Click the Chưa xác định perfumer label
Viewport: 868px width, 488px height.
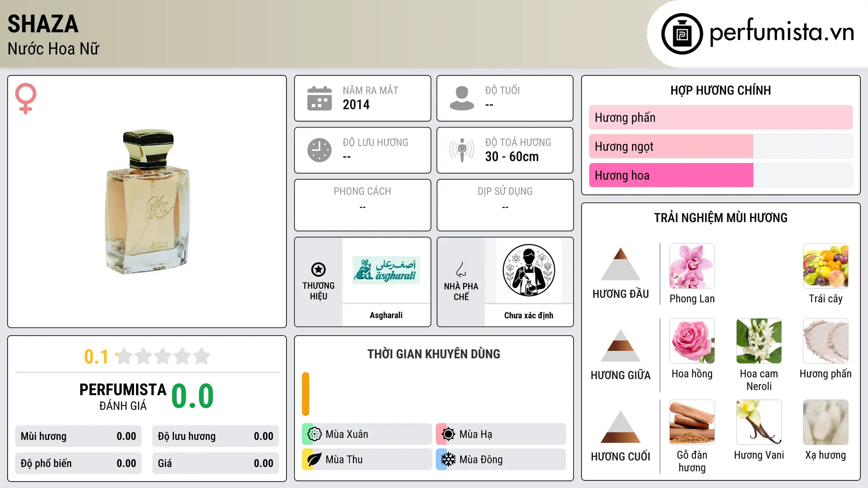[x=529, y=315]
